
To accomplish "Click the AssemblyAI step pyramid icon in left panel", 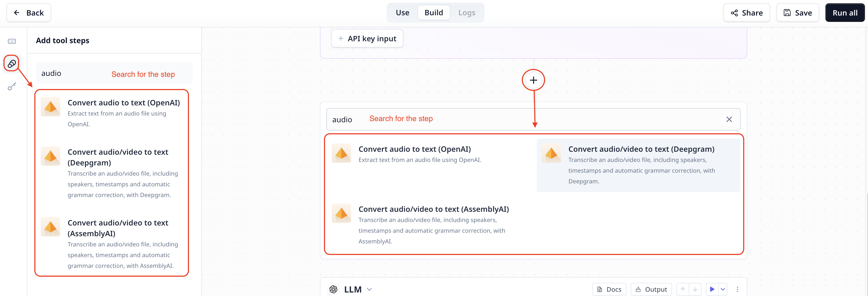I will [x=50, y=227].
